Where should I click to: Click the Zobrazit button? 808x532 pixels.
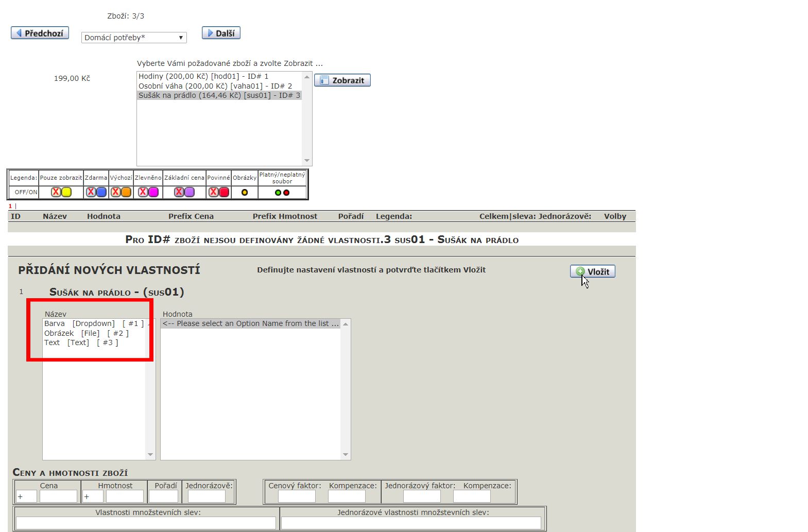(342, 80)
